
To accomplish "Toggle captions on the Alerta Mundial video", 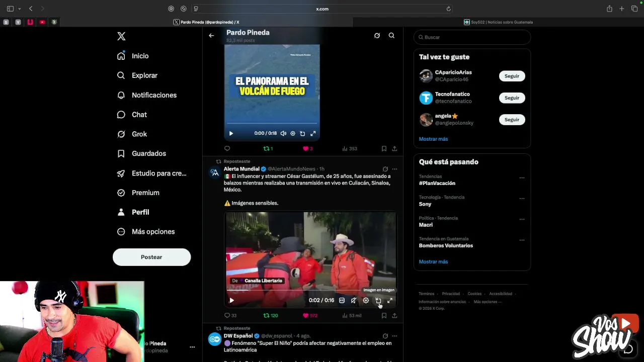I will (342, 300).
